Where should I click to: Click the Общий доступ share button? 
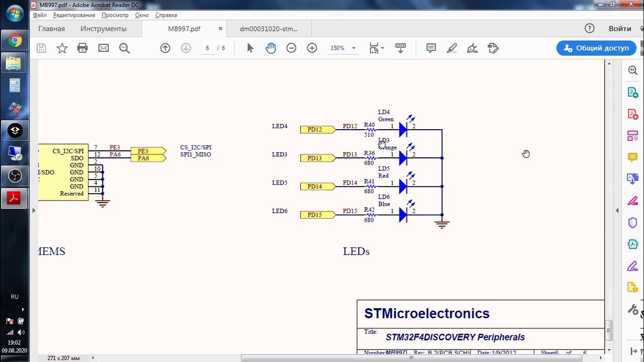(596, 48)
